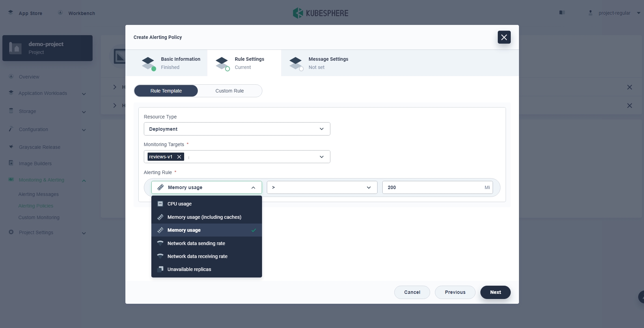Expand the Monitoring Targets dropdown arrow
The image size is (644, 328).
click(x=321, y=157)
